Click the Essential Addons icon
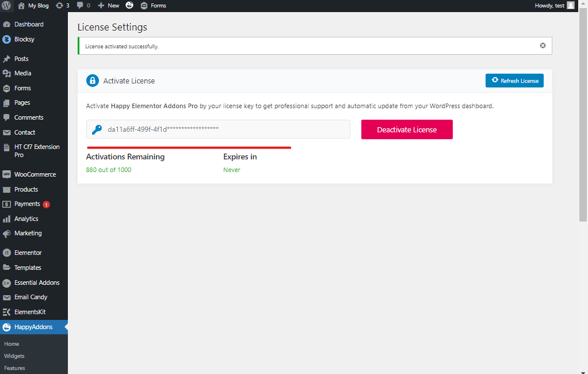Screen dimensions: 588x374 [x=6, y=283]
